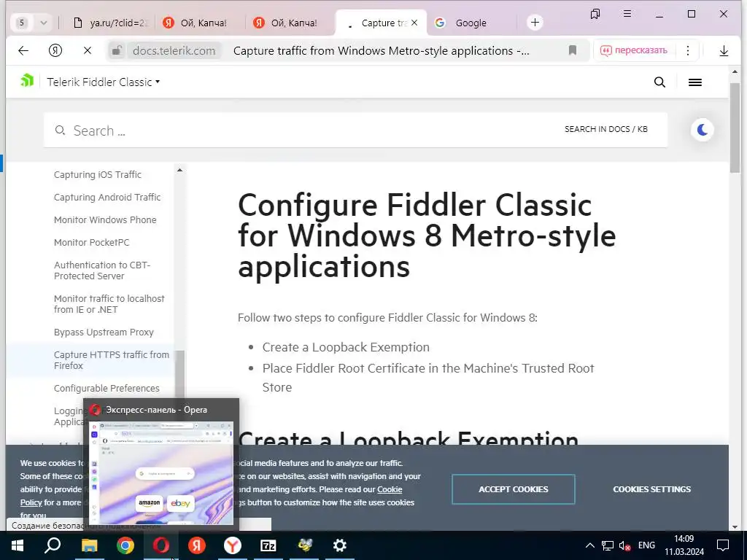Click the docs.telerik.com address field
The height and width of the screenshot is (560, 747).
[174, 50]
